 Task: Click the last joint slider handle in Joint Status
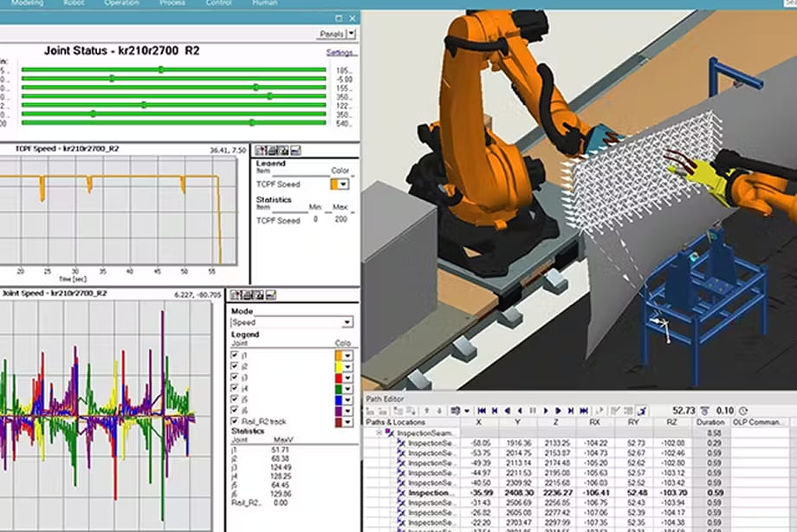click(x=252, y=122)
